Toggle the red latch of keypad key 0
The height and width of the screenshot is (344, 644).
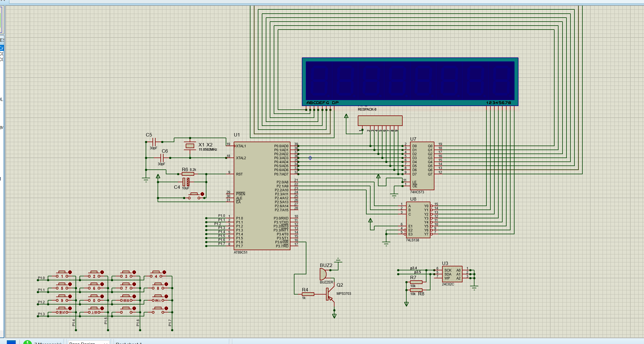[x=102, y=296]
